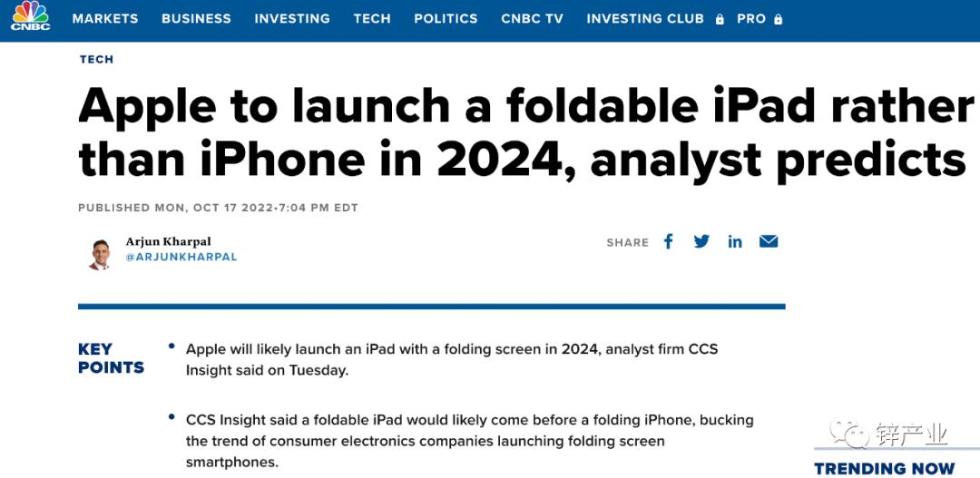Open the Politics menu
Image resolution: width=980 pixels, height=478 pixels.
pos(446,19)
